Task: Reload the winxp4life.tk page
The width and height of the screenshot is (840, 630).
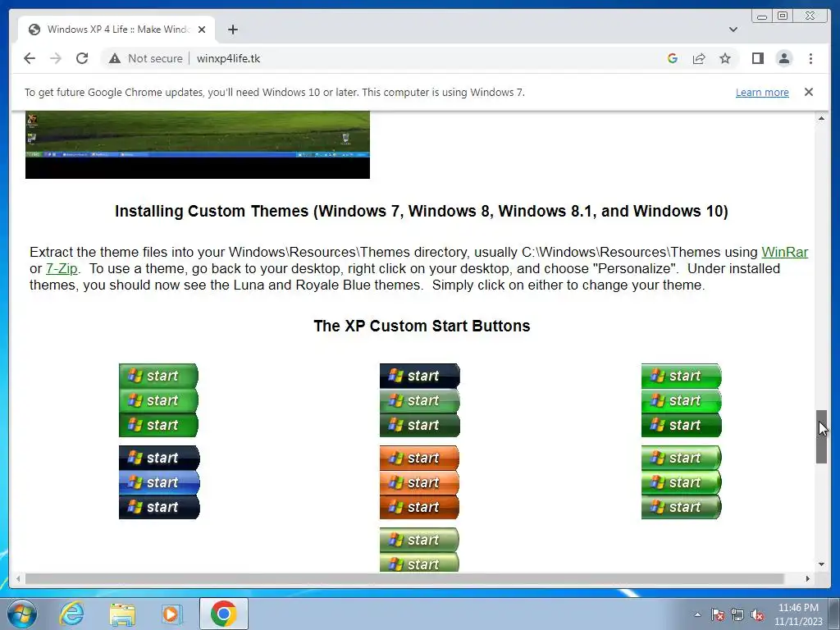Action: point(82,58)
